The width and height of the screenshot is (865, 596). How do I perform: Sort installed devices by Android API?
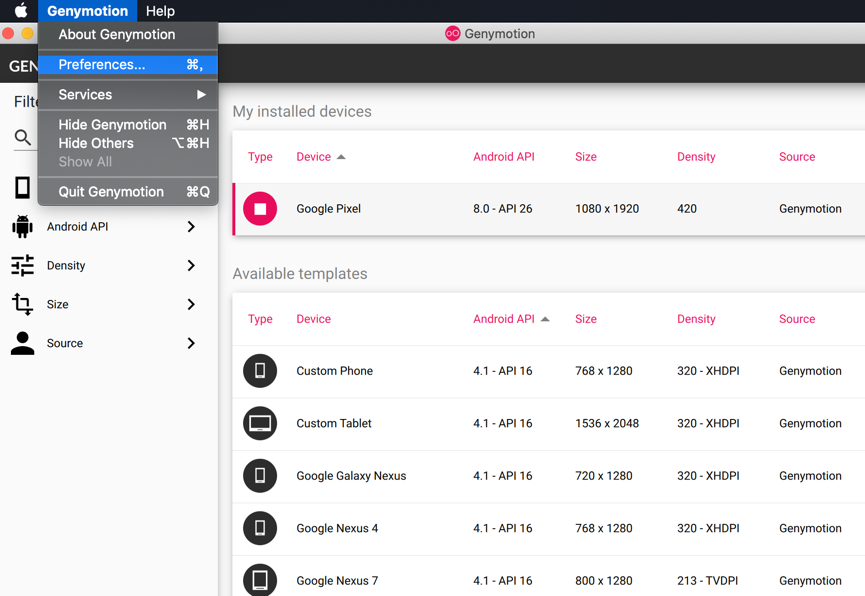(x=504, y=157)
